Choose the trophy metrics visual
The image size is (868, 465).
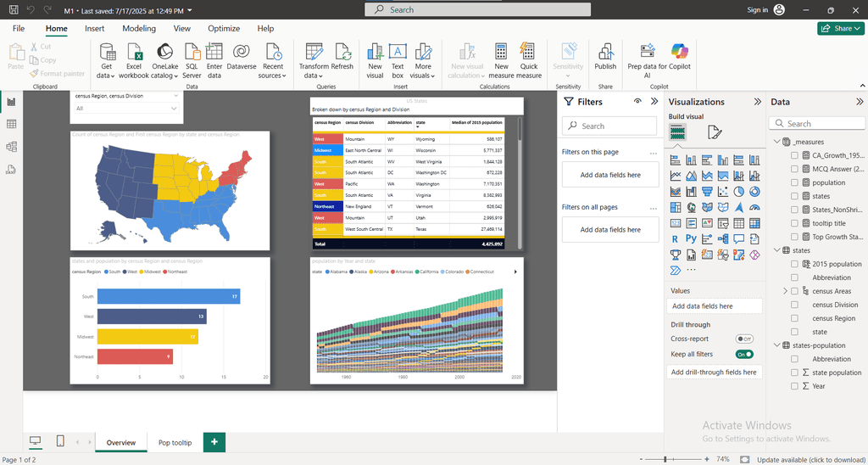[x=676, y=255]
